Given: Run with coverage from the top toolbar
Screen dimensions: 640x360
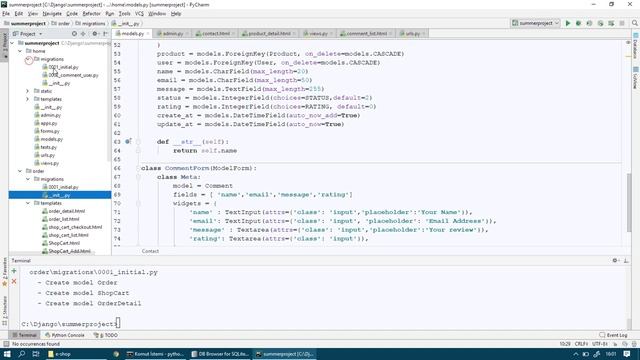Looking at the screenshot, I should point(589,23).
